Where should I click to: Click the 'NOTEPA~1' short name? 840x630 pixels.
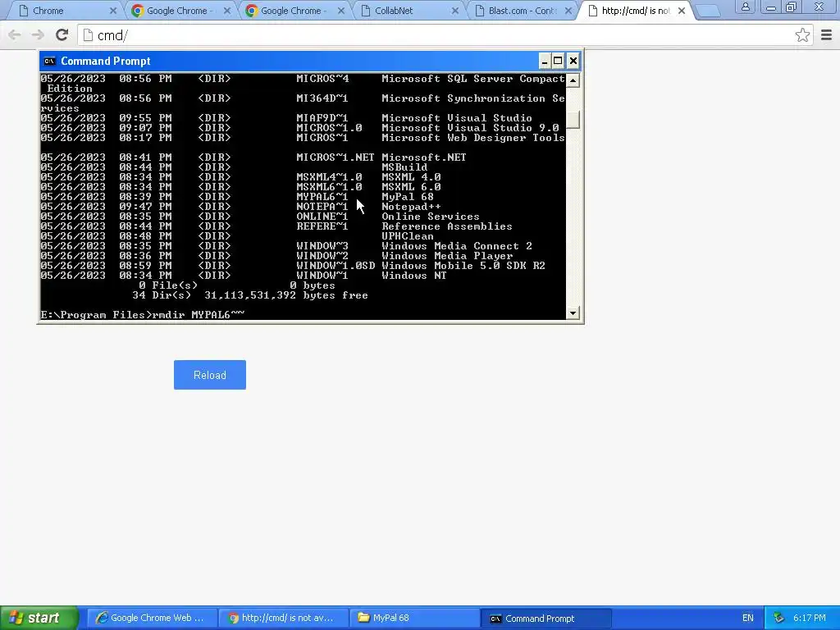click(322, 206)
